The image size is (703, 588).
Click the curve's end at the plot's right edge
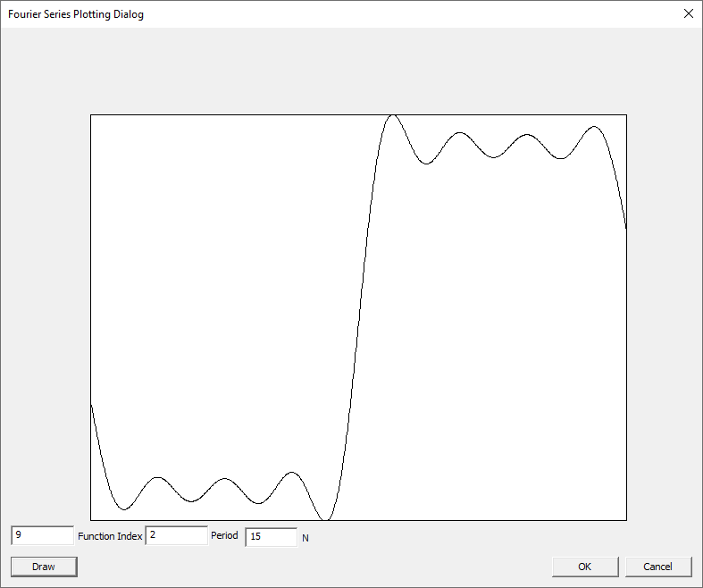[625, 228]
